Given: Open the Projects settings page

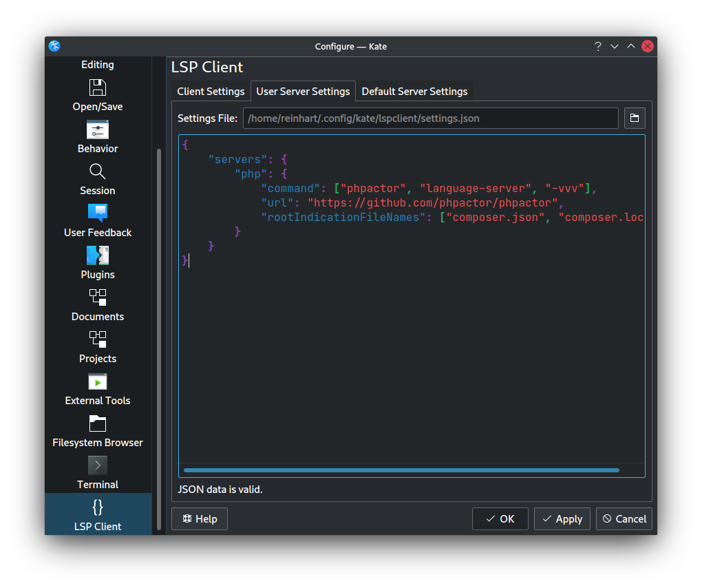Looking at the screenshot, I should [97, 339].
